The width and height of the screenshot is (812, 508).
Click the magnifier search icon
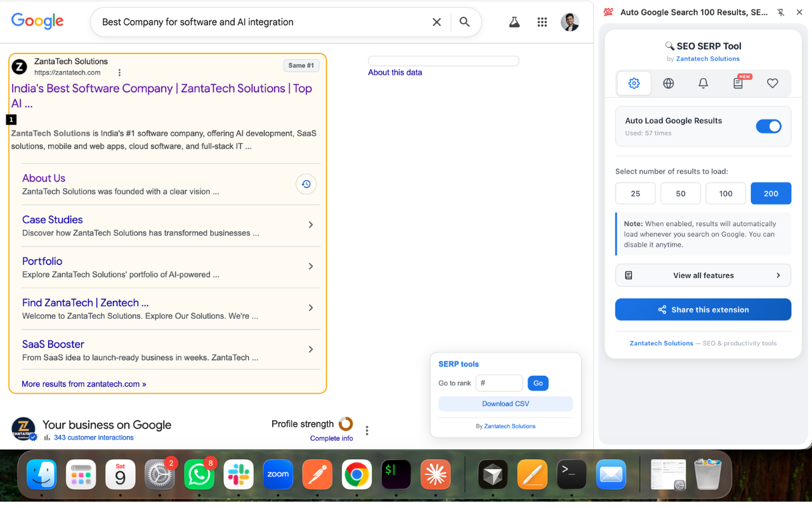click(x=464, y=22)
